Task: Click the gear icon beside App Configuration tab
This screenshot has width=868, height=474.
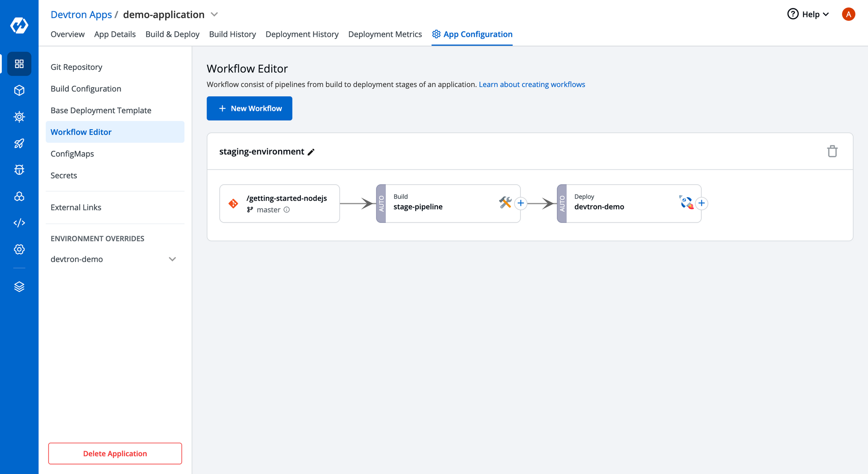Action: (436, 34)
